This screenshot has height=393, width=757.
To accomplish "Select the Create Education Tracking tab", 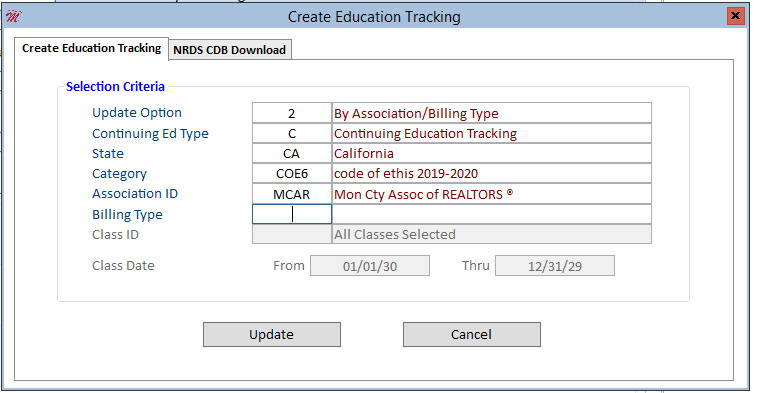I will (x=91, y=48).
